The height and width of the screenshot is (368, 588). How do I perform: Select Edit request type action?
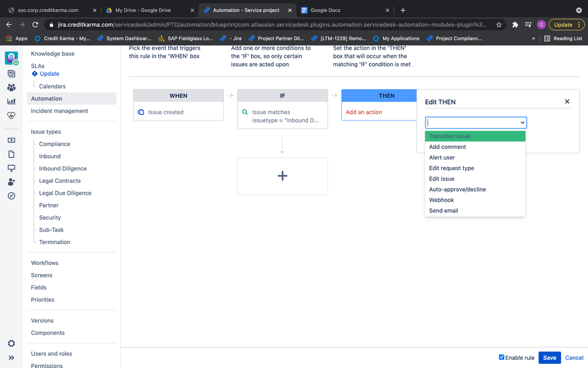[x=475, y=168]
